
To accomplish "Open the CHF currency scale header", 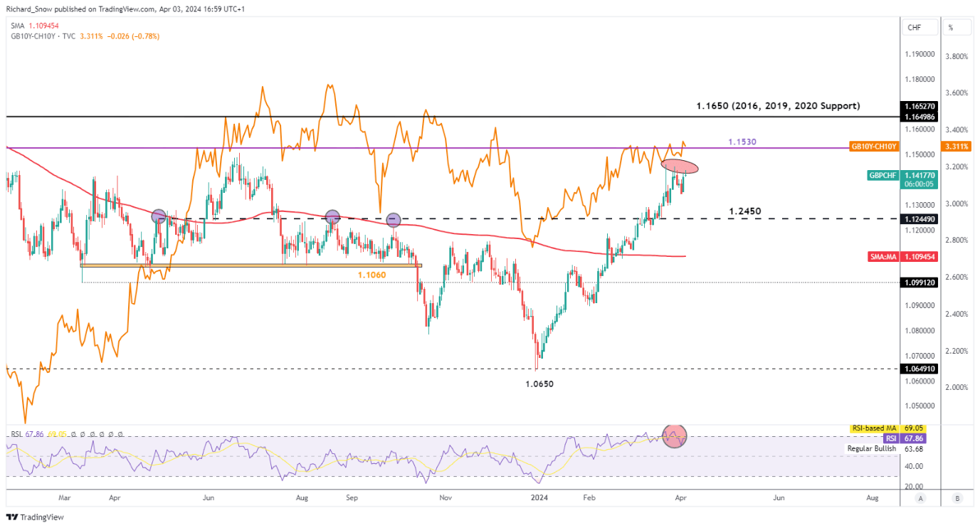I will [915, 28].
